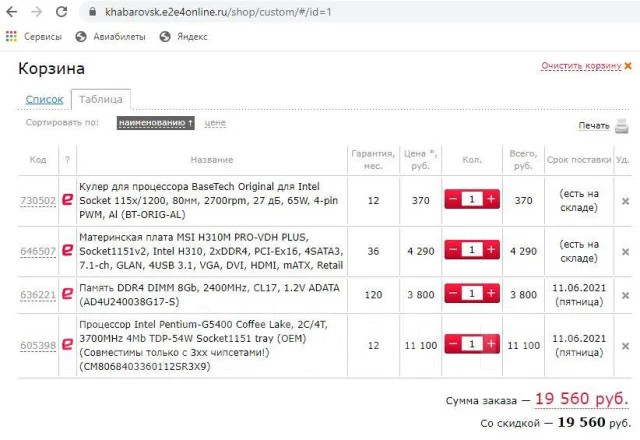Open the Авиабилеты bookmark
The width and height of the screenshot is (640, 440).
pyautogui.click(x=111, y=37)
